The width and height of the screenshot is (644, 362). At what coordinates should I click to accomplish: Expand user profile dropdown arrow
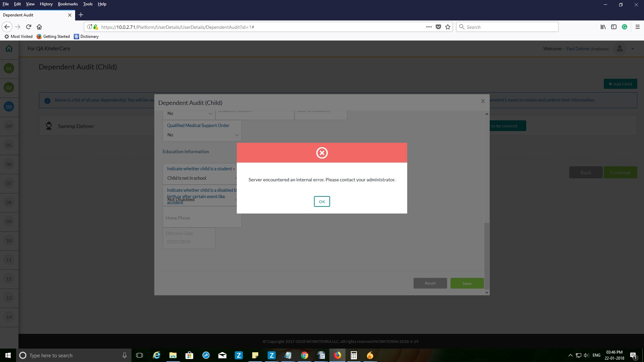point(632,49)
